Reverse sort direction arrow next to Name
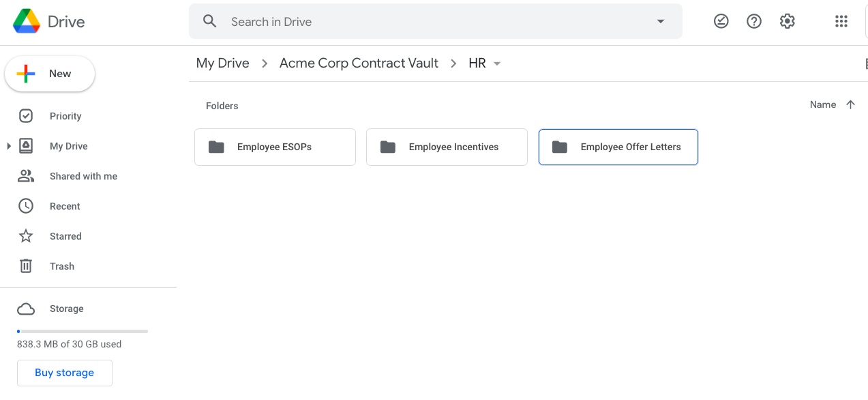The height and width of the screenshot is (400, 868). [850, 104]
